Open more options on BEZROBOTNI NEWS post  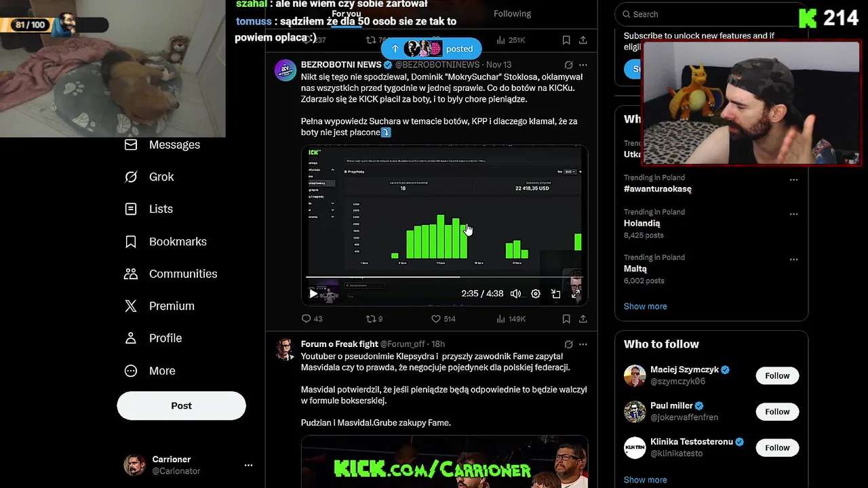583,65
